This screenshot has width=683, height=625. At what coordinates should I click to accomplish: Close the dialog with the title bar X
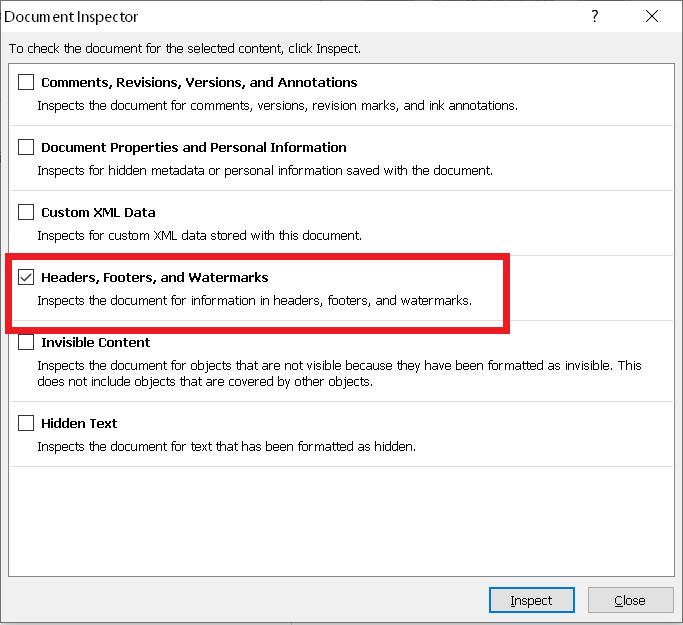pos(652,16)
